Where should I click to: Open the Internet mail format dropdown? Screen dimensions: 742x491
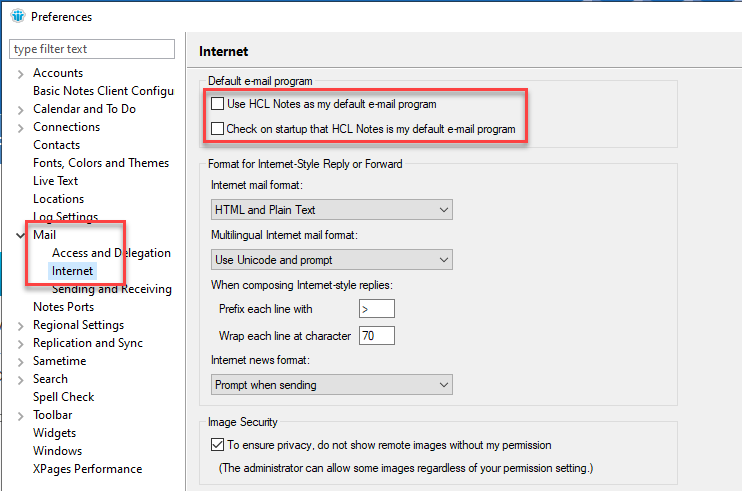tap(332, 210)
